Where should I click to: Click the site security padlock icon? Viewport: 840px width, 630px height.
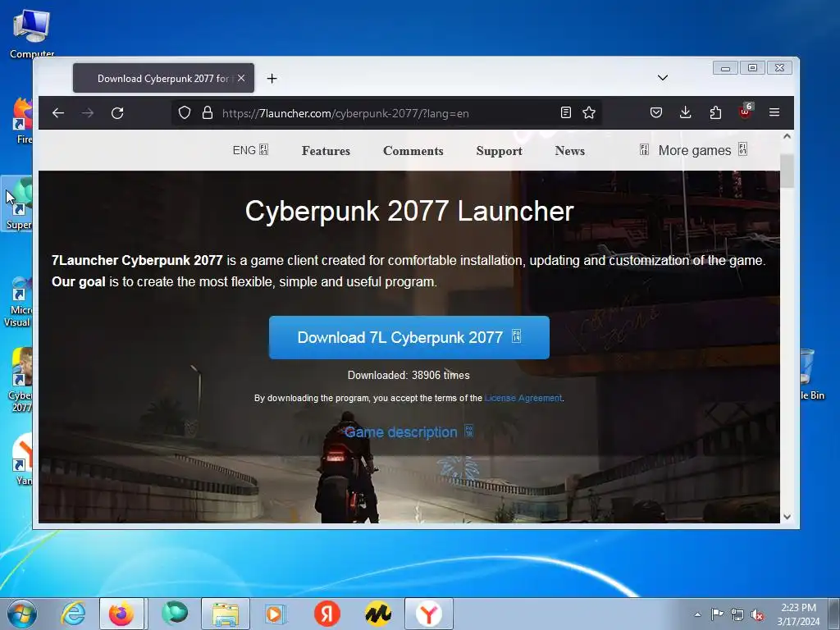pos(208,113)
